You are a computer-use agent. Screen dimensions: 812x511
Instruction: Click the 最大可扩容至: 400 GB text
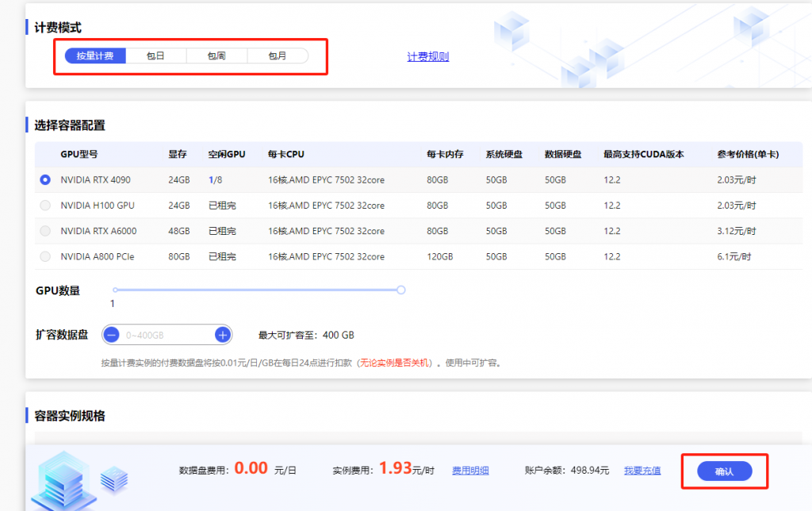click(306, 336)
